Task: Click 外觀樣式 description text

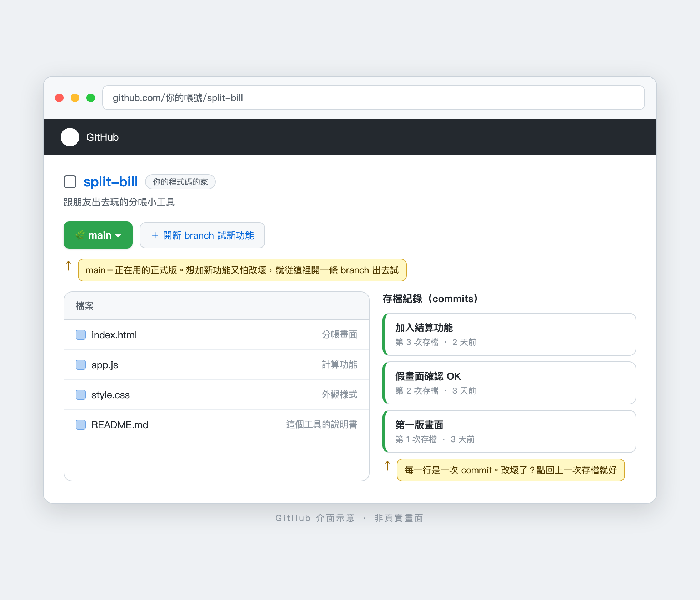Action: point(339,395)
